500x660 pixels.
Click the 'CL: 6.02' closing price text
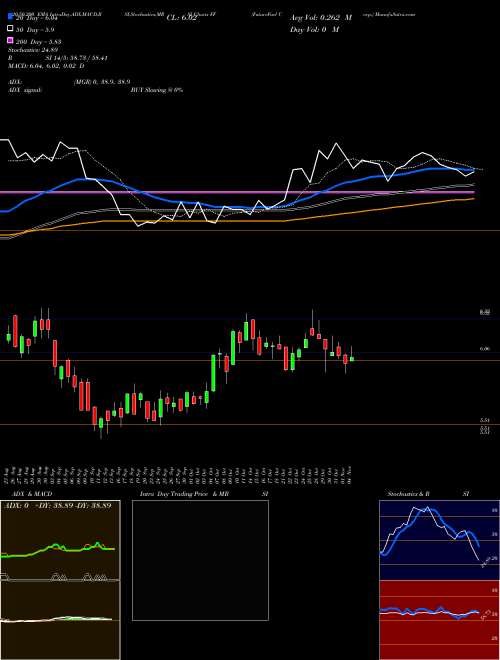click(181, 18)
